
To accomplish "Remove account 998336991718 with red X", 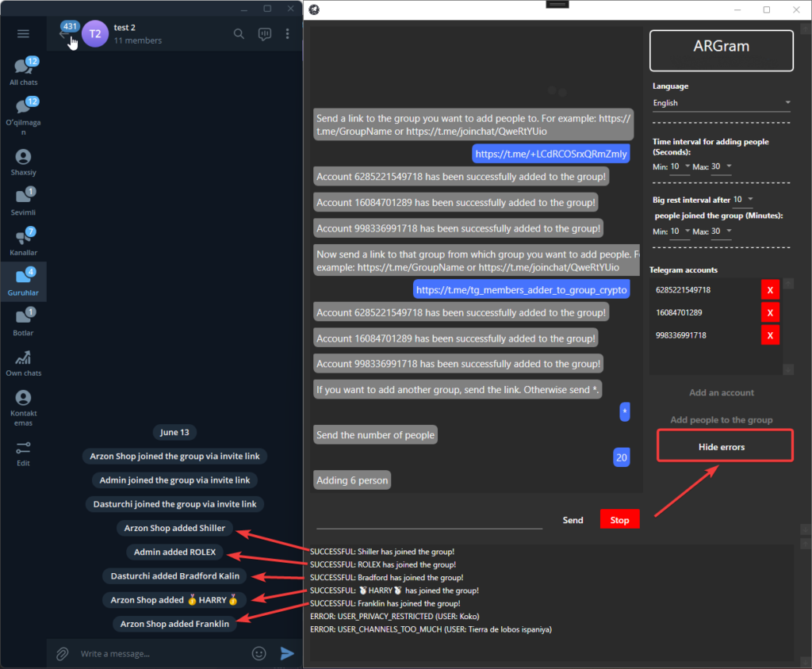I will click(x=770, y=335).
